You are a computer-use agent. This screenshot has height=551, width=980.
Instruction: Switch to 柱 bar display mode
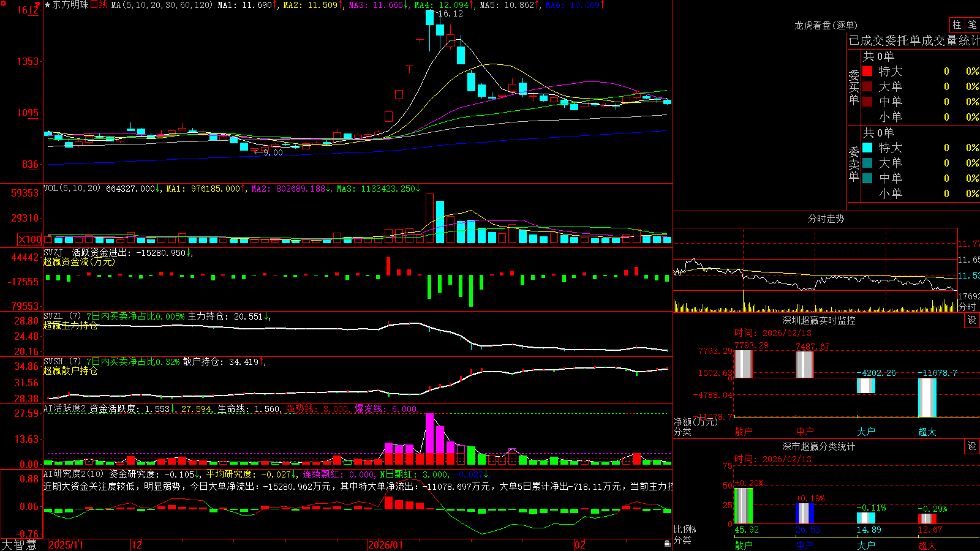pos(957,25)
